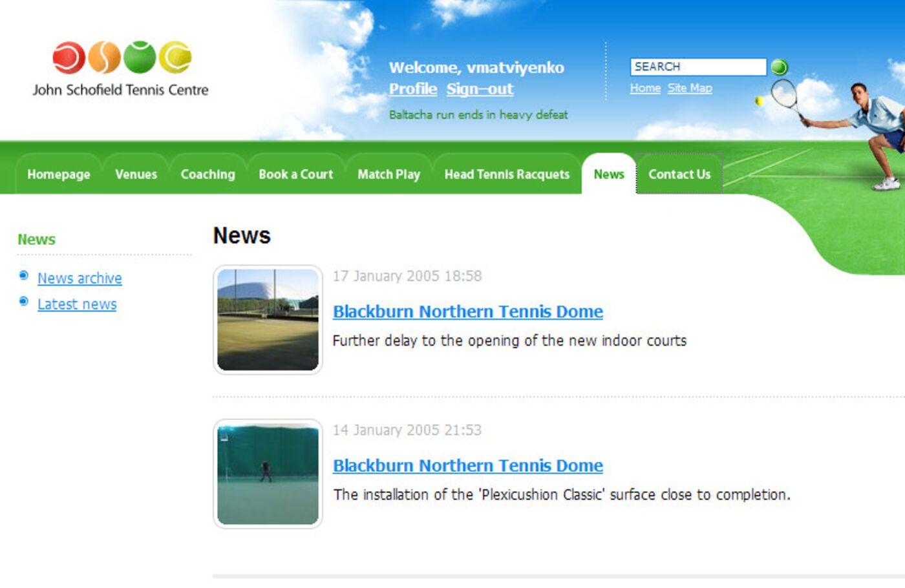Open the News archive sidebar link
The width and height of the screenshot is (905, 588).
80,278
